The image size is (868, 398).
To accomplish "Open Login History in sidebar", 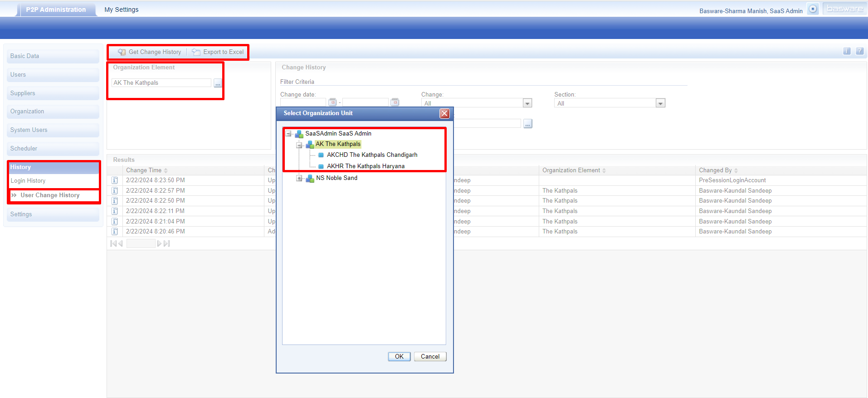I will [28, 181].
